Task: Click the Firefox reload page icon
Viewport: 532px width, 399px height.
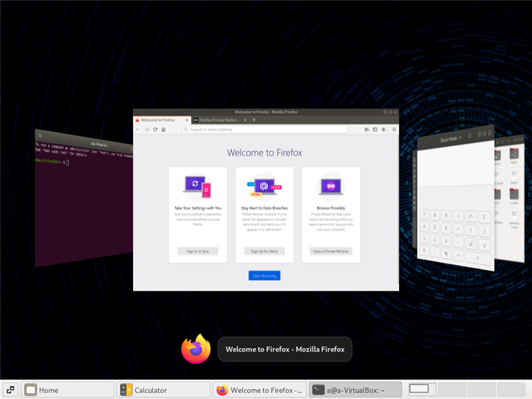Action: click(x=155, y=130)
